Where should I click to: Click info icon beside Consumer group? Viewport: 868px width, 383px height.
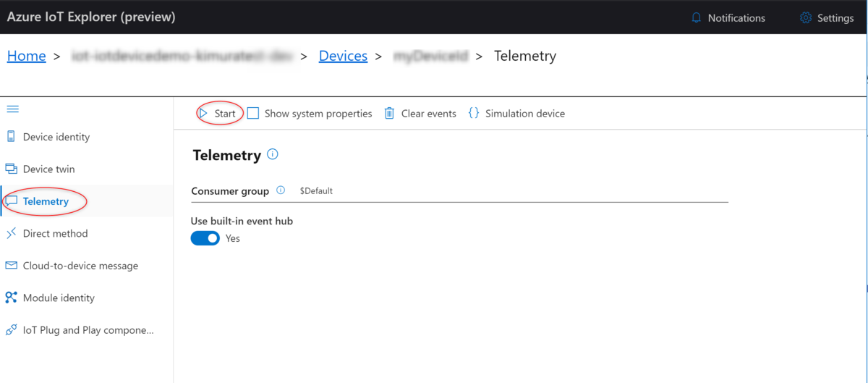pos(281,190)
